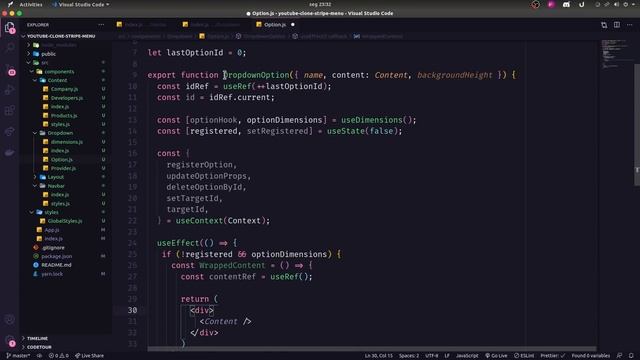The width and height of the screenshot is (640, 360).
Task: Expand the CODETOUR section
Action: (39, 347)
